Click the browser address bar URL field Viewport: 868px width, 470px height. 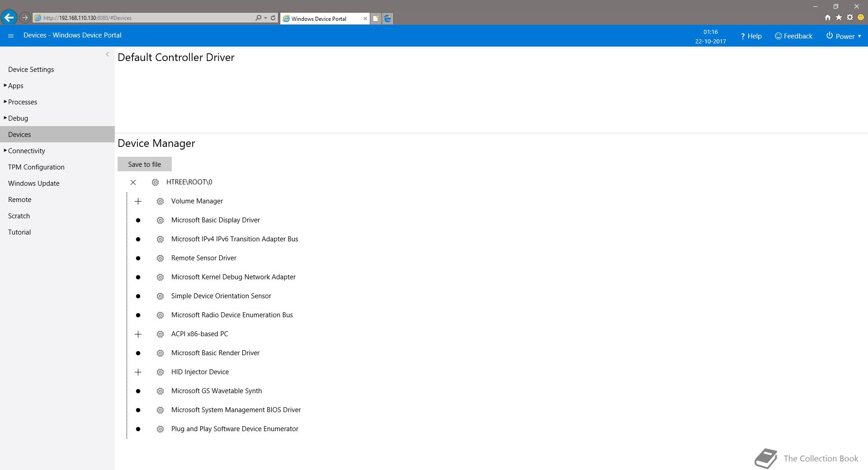pos(145,18)
